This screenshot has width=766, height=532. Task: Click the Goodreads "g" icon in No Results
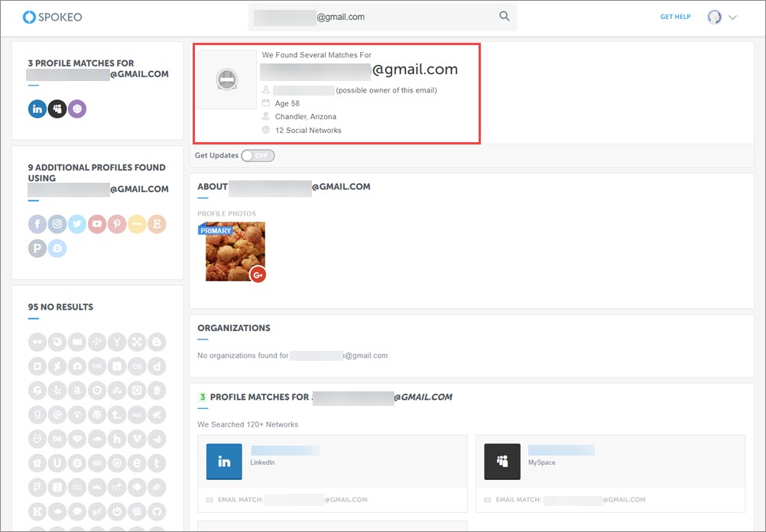pyautogui.click(x=37, y=415)
